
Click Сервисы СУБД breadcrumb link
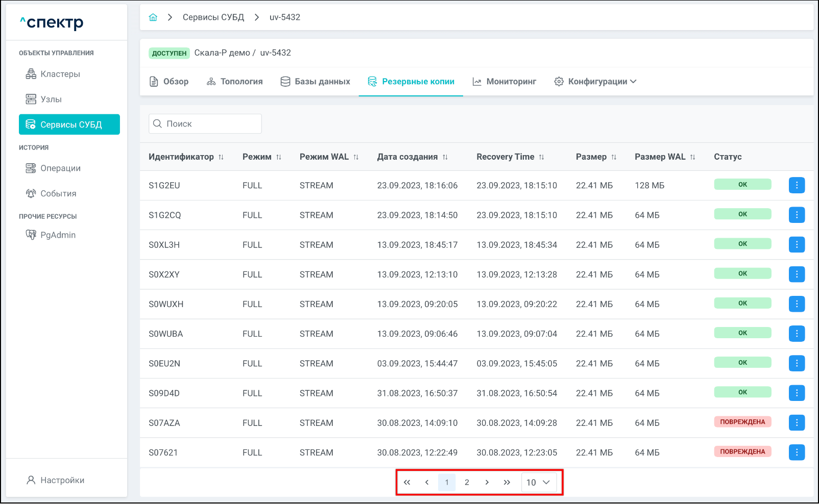click(213, 17)
